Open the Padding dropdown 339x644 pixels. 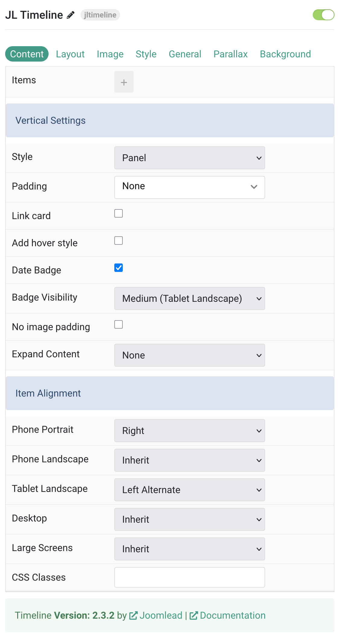click(190, 187)
